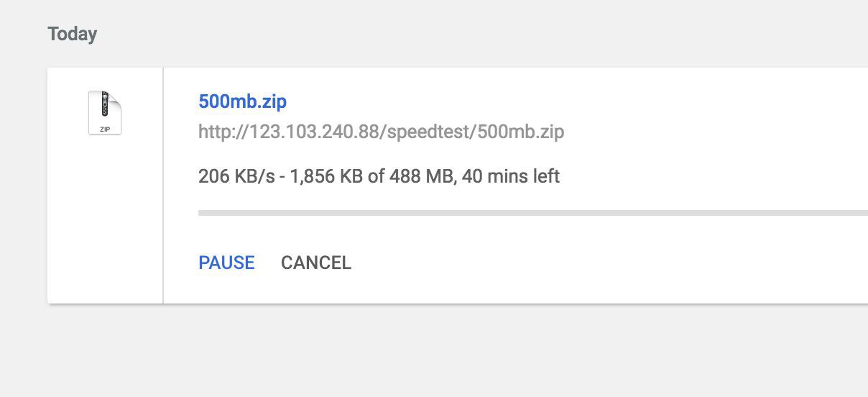
Task: Pause the 500mb.zip download
Action: pyautogui.click(x=226, y=263)
